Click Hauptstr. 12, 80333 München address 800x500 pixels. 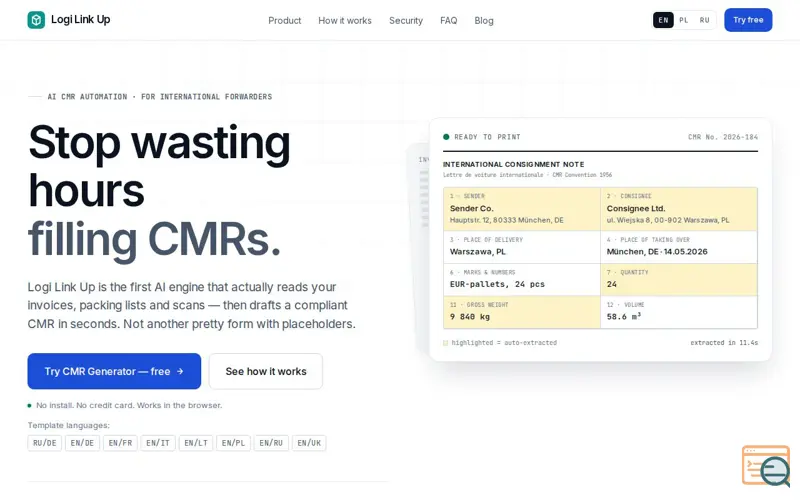[507, 220]
